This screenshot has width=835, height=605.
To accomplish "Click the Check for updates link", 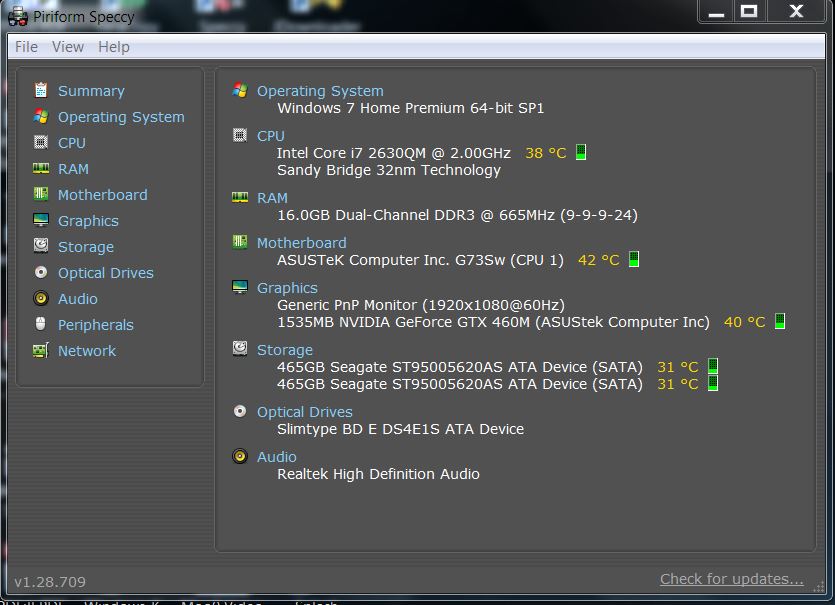I will [732, 579].
